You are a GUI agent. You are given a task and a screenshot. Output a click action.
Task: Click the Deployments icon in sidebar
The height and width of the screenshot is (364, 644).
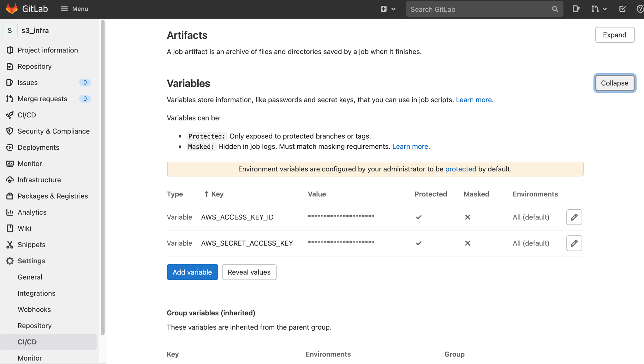pos(10,147)
